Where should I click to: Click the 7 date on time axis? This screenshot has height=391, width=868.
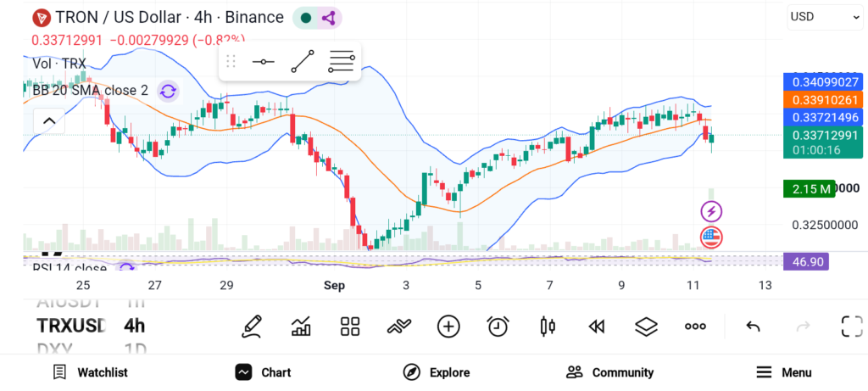pos(549,286)
